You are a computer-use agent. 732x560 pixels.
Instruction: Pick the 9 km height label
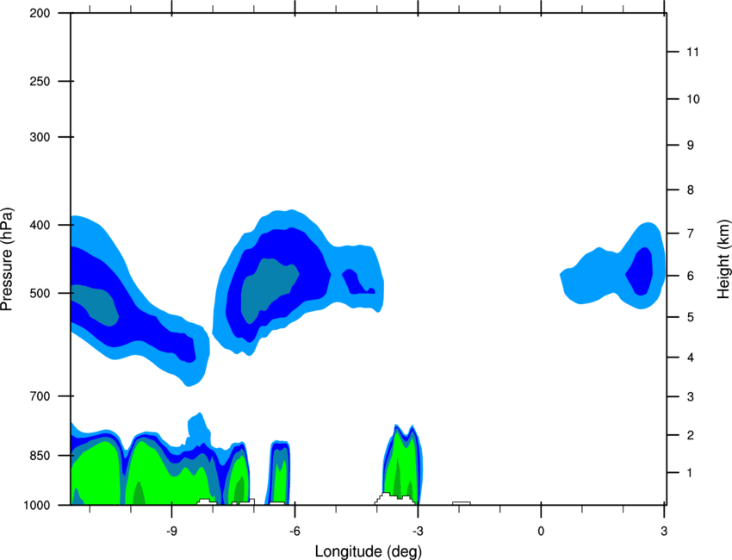coord(691,146)
